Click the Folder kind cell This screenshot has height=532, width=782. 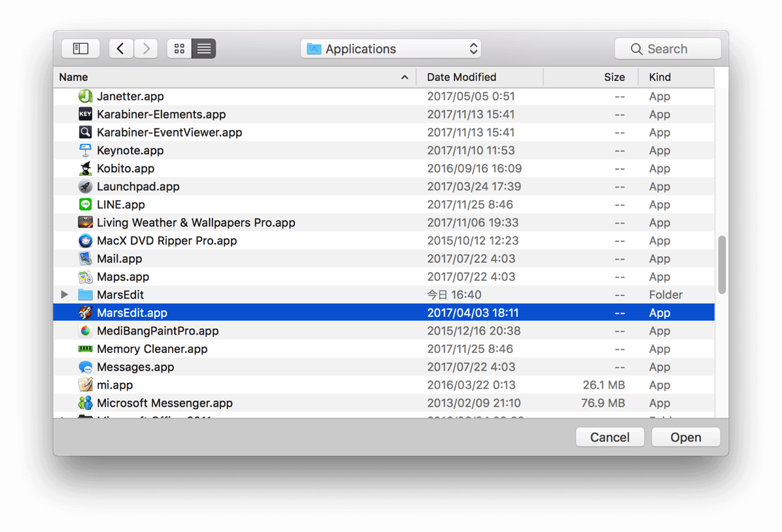tap(666, 295)
